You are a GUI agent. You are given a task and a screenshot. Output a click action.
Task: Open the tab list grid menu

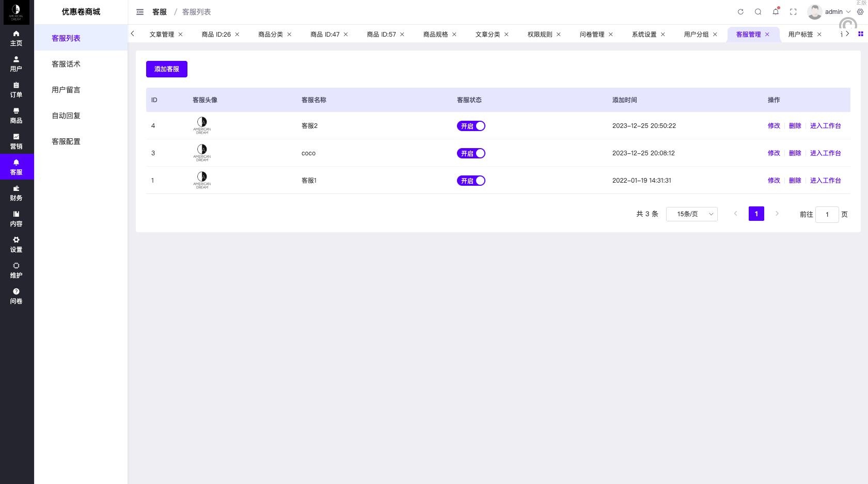[x=860, y=34]
